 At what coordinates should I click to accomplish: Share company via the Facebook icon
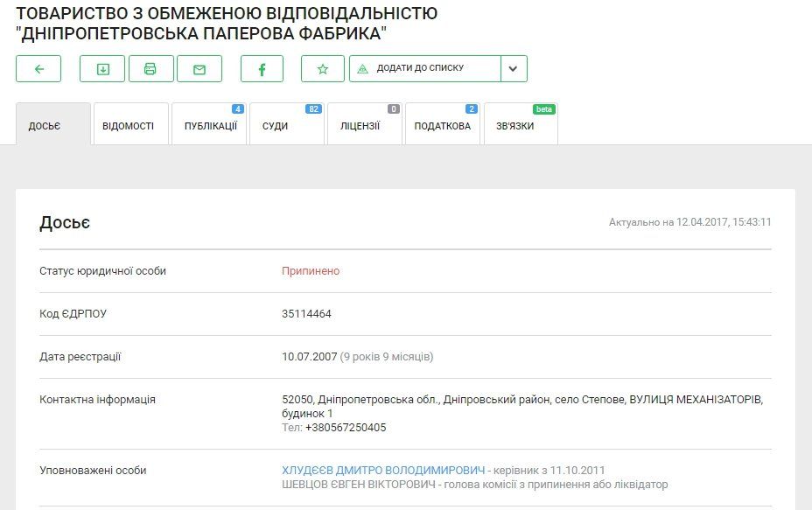point(262,68)
